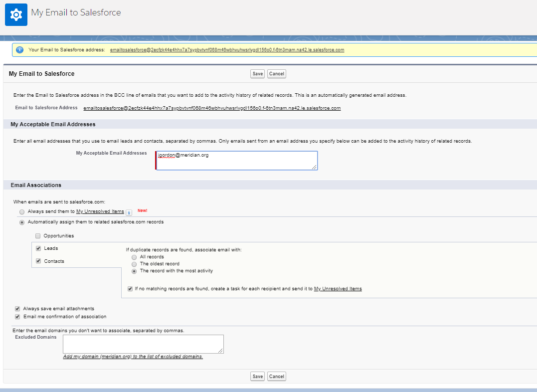The height and width of the screenshot is (392, 537).
Task: Uncheck the Contacts checkbox
Action: pos(38,261)
